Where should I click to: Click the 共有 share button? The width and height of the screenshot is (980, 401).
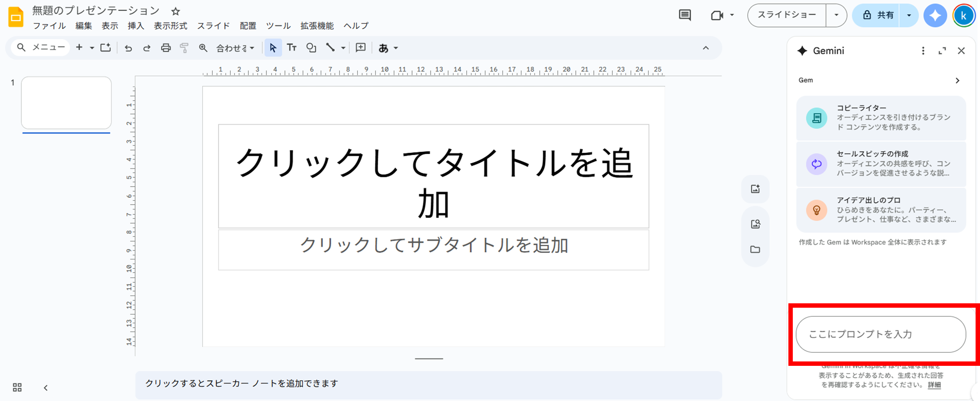(x=879, y=15)
